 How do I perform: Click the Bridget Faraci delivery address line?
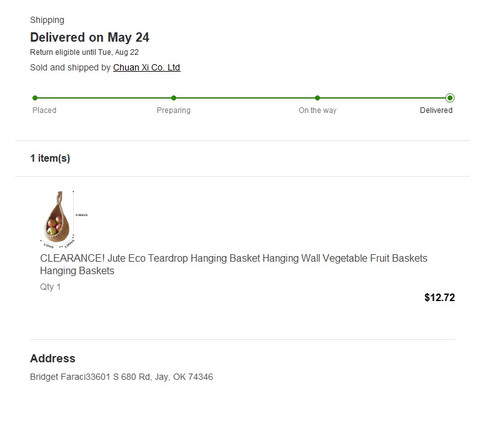[x=122, y=377]
